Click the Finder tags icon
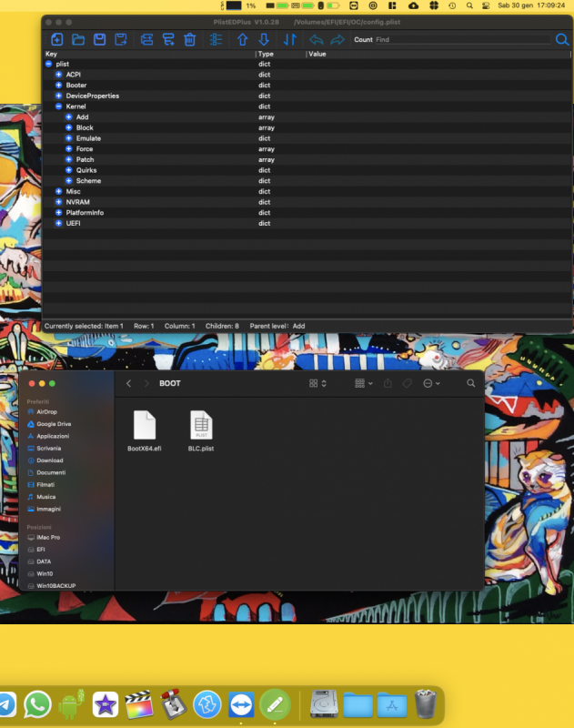Screen dimensions: 574x728 coord(408,383)
